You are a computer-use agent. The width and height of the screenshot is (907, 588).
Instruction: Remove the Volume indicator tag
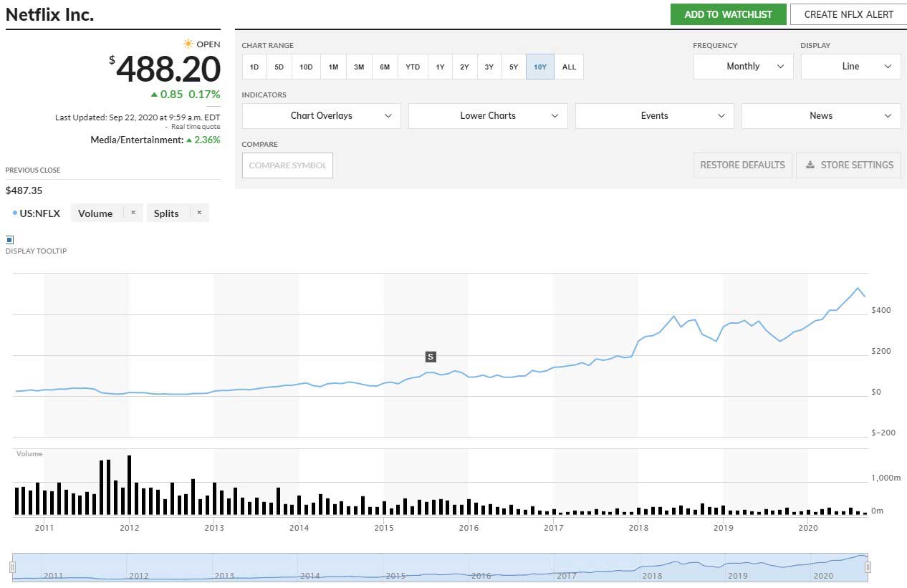tap(133, 213)
